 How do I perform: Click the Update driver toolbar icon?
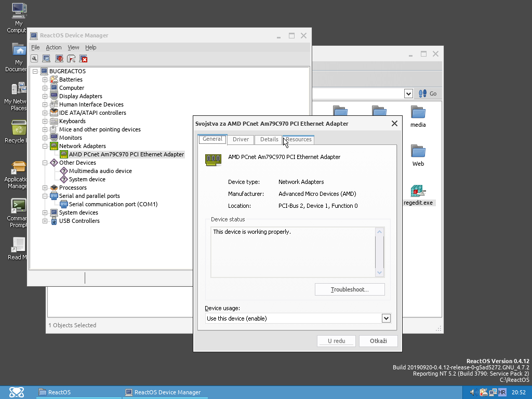click(59, 59)
